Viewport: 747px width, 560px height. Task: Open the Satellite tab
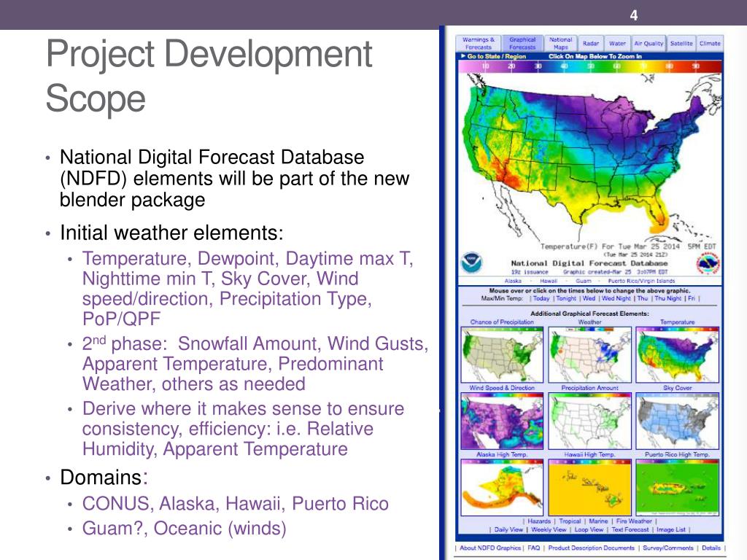[x=681, y=43]
